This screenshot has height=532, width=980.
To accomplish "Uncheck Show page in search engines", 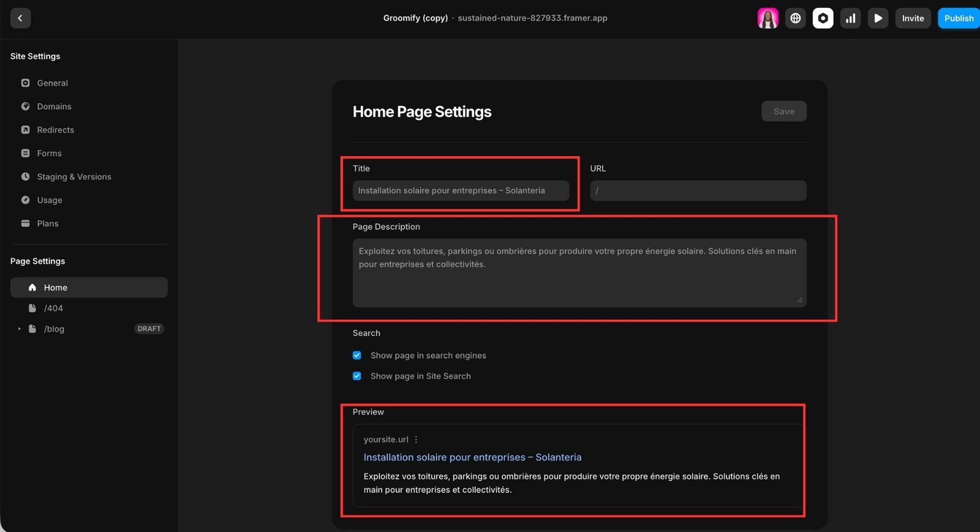I will 357,355.
